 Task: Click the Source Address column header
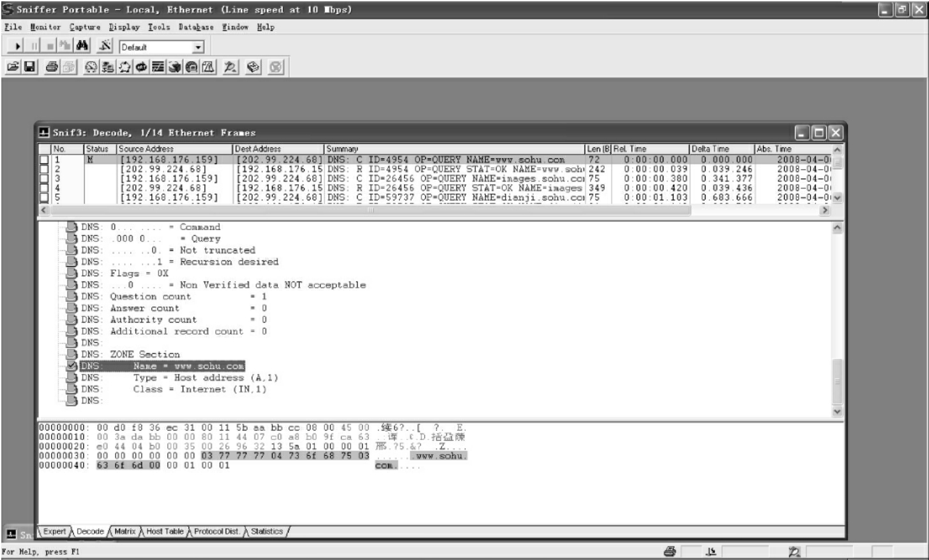click(x=175, y=149)
